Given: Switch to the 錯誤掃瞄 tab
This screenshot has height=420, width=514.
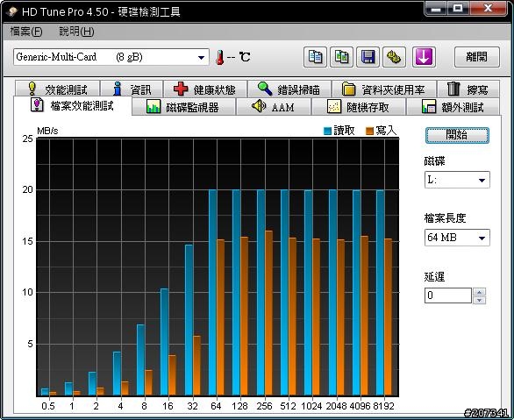Looking at the screenshot, I should pos(289,89).
